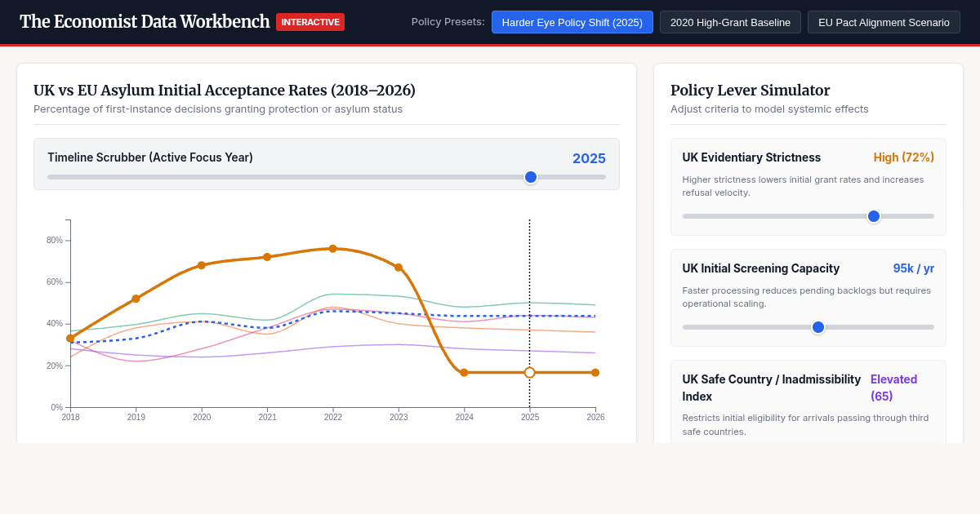
Task: Click the High (72%) strictness value
Action: [x=904, y=157]
